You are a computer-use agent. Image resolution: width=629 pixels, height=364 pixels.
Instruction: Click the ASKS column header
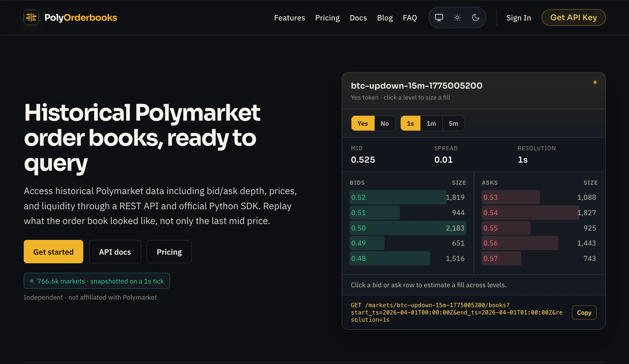(490, 183)
